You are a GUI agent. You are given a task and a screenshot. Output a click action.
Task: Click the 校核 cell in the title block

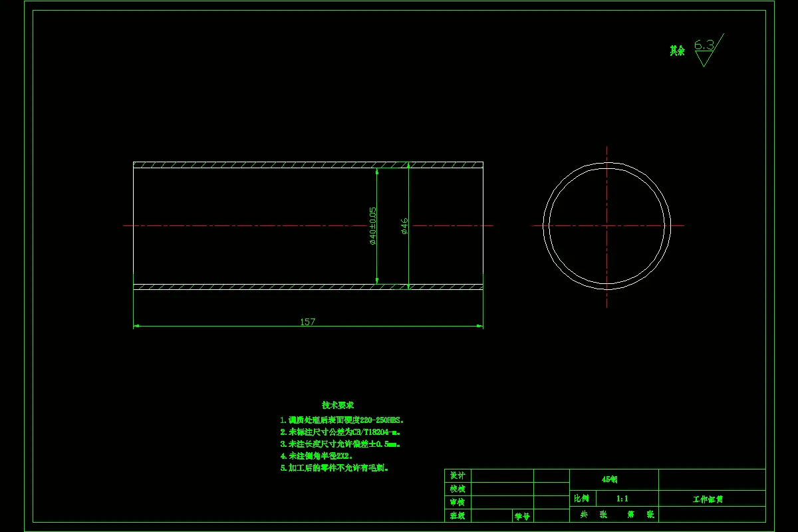click(x=458, y=489)
